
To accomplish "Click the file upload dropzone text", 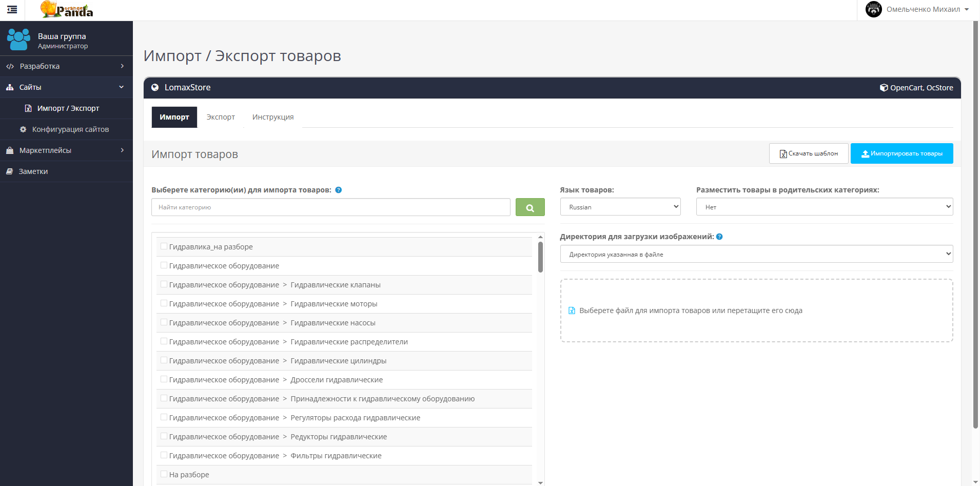I will click(691, 310).
